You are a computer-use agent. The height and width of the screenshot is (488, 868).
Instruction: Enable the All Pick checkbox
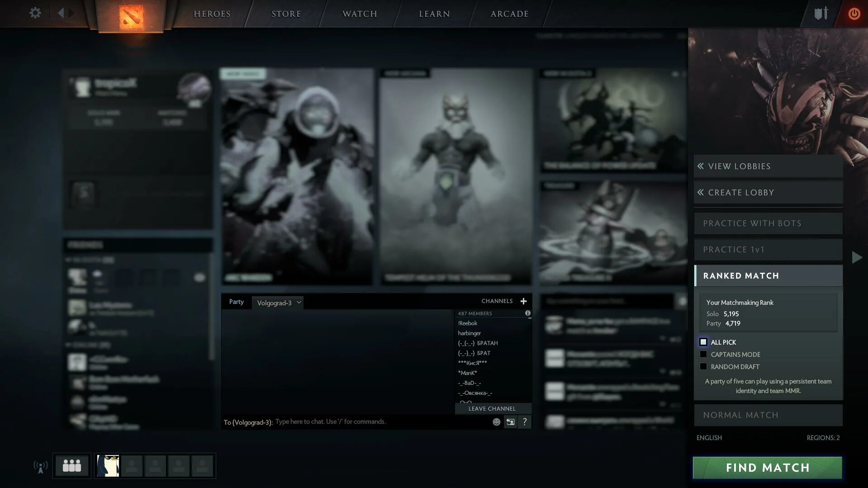[x=703, y=342]
